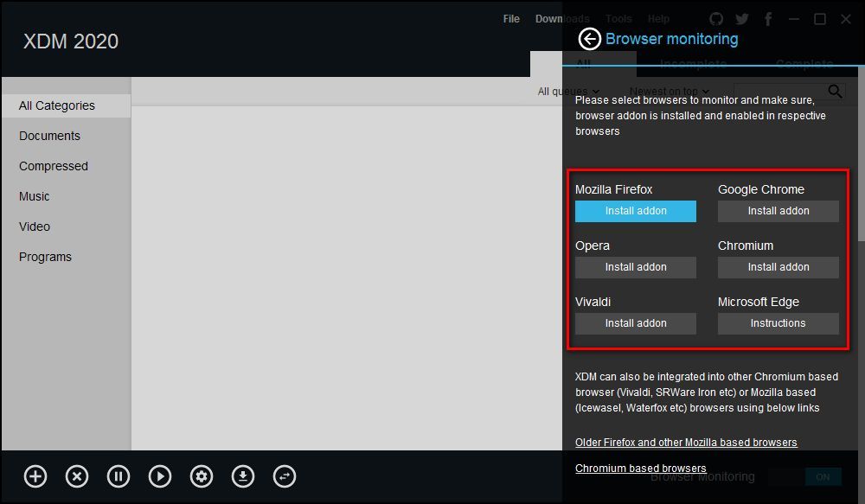Click the search magnifier icon
This screenshot has width=865, height=504.
[836, 91]
